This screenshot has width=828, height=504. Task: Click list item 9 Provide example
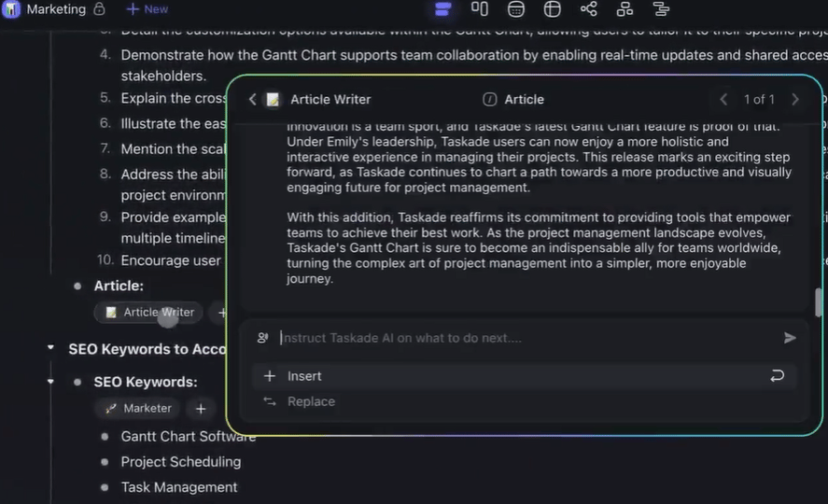tap(174, 228)
